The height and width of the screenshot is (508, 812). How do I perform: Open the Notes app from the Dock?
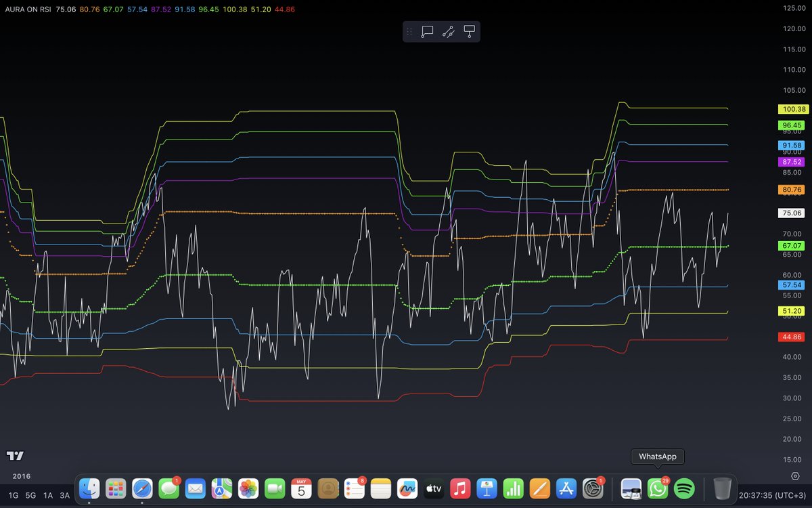coord(381,488)
